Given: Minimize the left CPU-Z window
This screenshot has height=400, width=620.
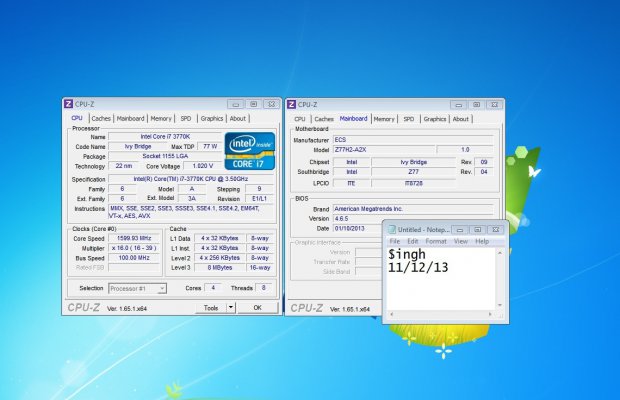Looking at the screenshot, I should click(235, 104).
